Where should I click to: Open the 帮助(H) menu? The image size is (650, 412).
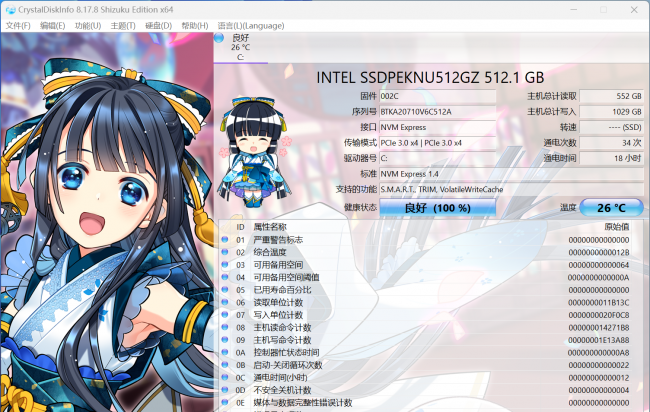coord(194,26)
